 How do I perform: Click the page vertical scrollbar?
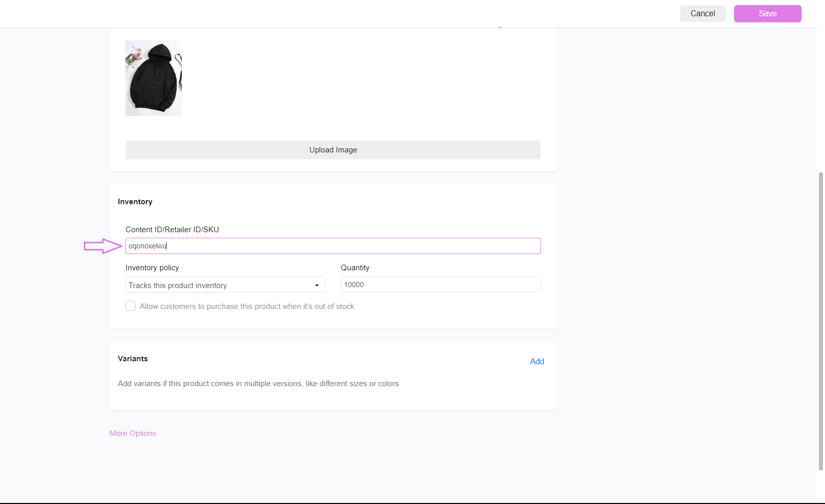coord(820,321)
